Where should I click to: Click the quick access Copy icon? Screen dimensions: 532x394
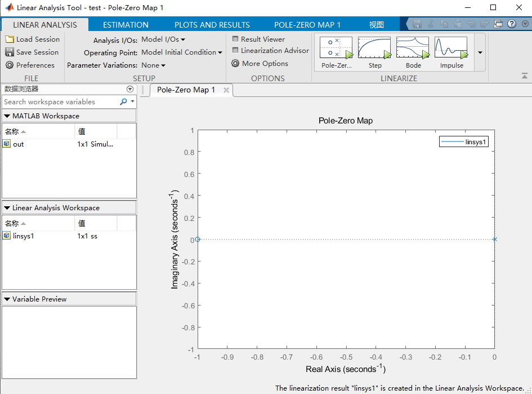pos(444,24)
